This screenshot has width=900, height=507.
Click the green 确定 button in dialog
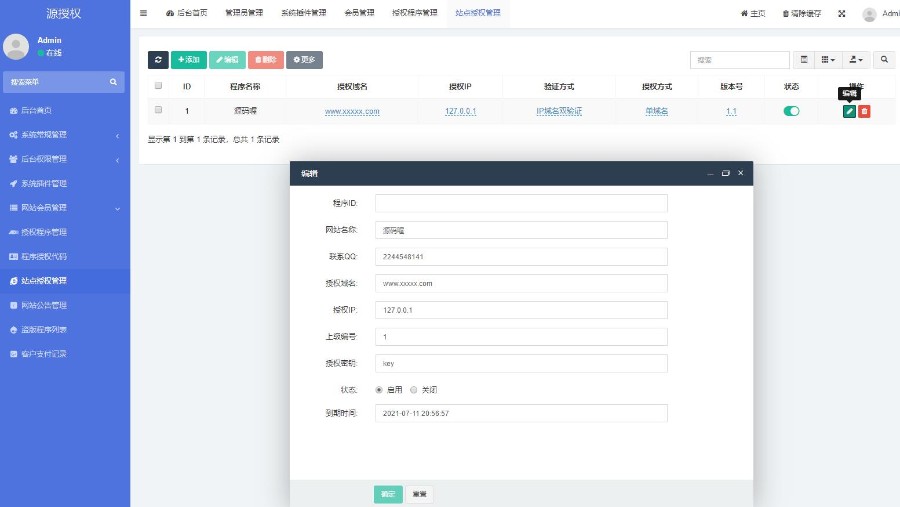coord(388,494)
